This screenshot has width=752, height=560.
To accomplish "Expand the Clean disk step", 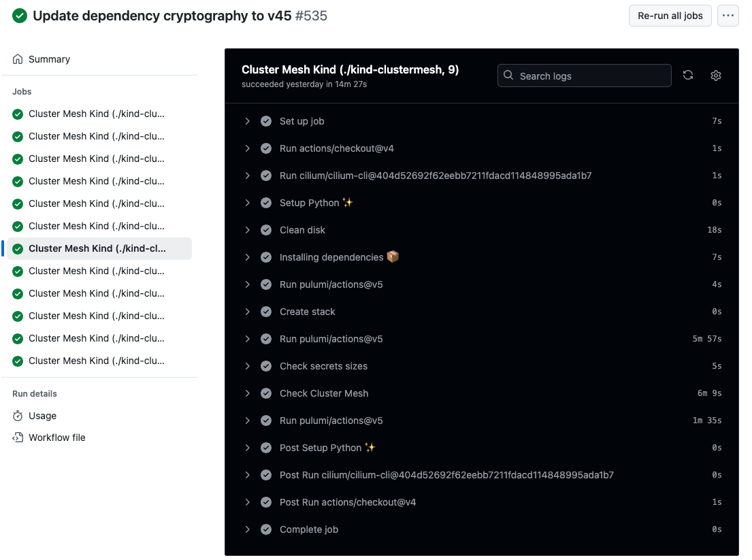I will 248,230.
